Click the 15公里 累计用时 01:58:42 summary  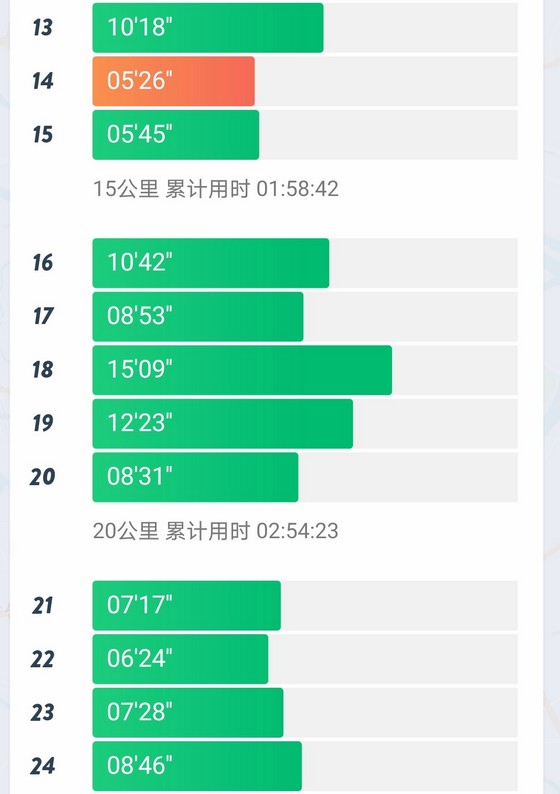click(x=216, y=189)
